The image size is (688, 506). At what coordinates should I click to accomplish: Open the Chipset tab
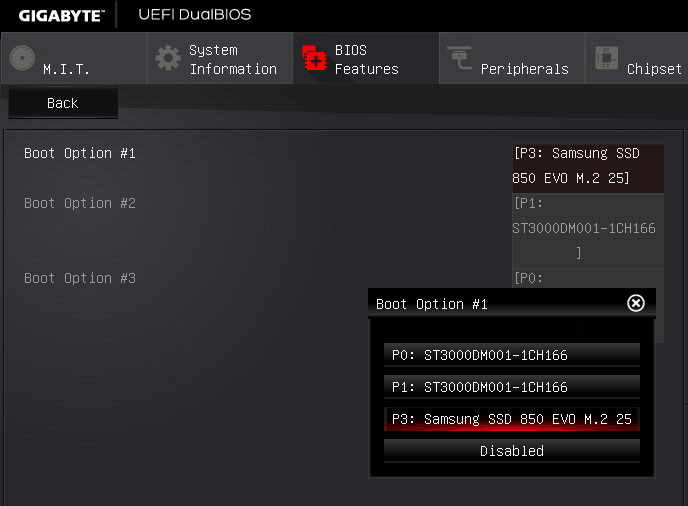[637, 58]
